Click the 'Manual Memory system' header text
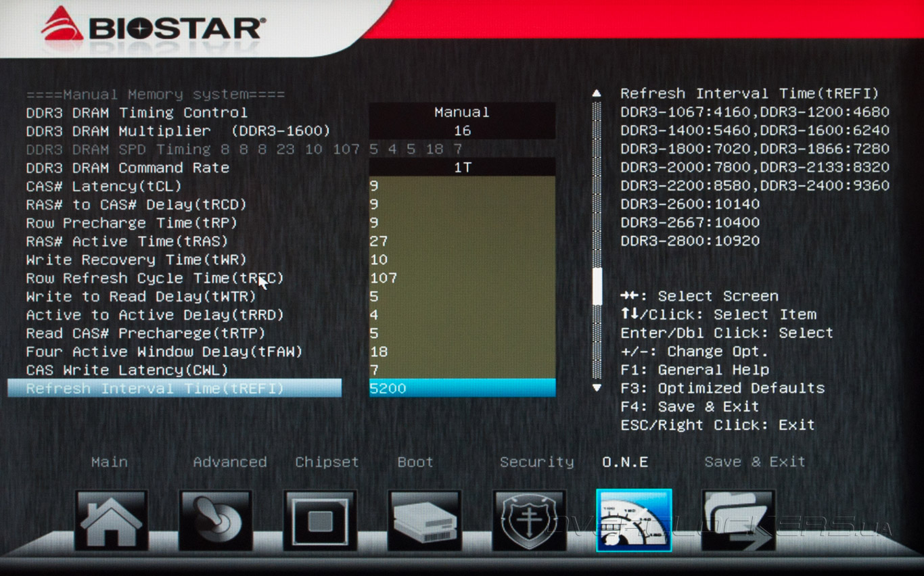This screenshot has width=924, height=576. coord(156,95)
